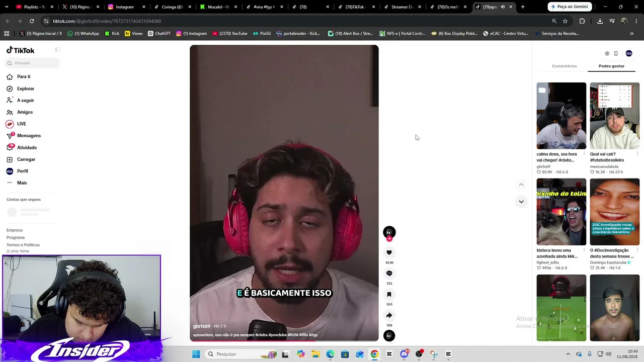Share the video with the arrow icon
The image size is (644, 362).
[389, 315]
